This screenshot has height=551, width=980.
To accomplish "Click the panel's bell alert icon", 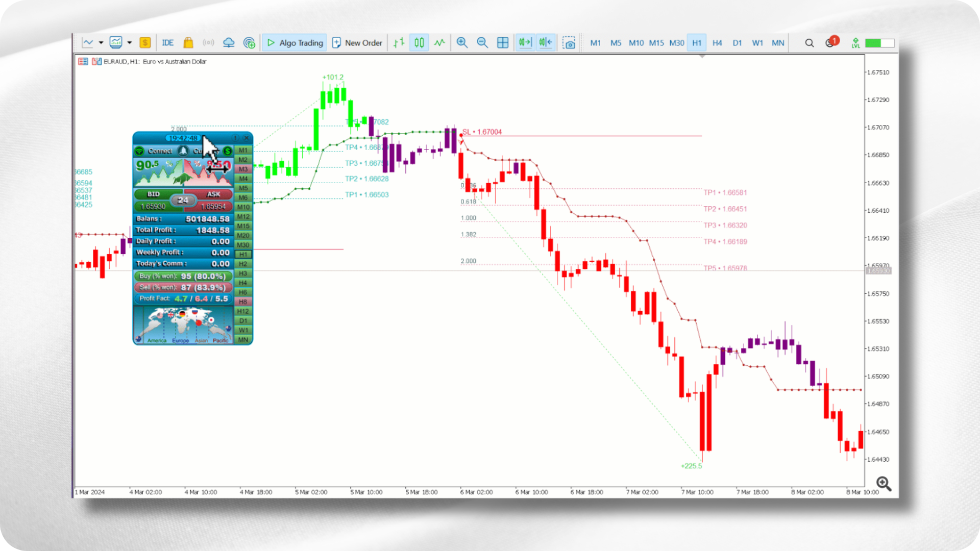I will (183, 151).
